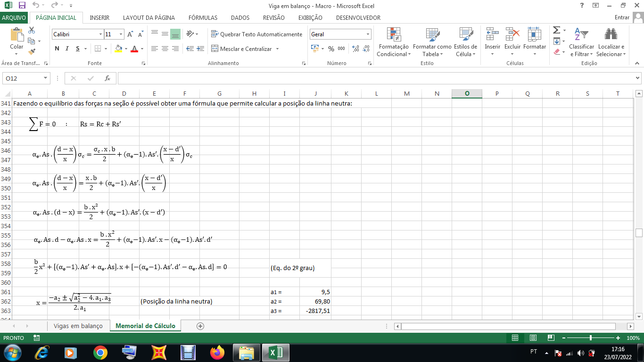Activate the format painter brush
This screenshot has height=362, width=644.
pos(32,52)
